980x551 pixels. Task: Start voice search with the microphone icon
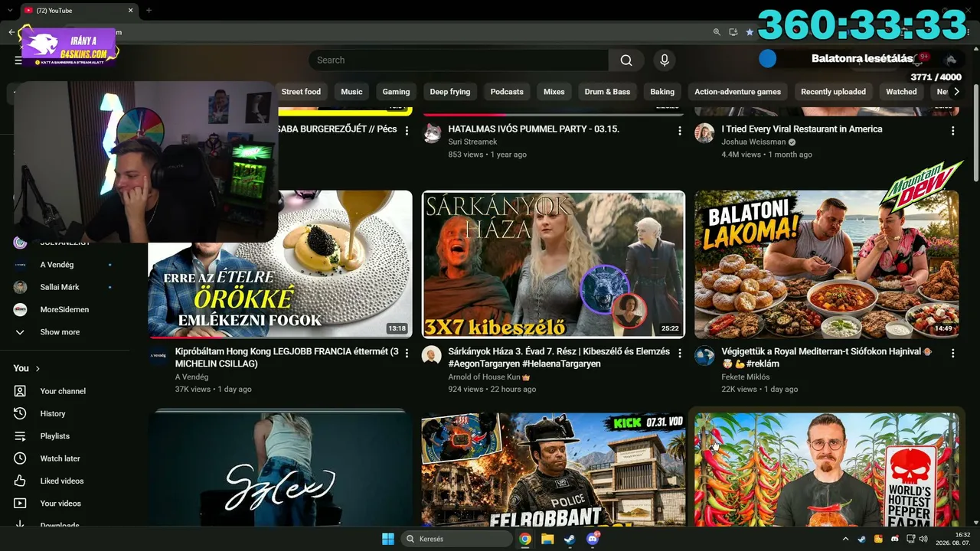pos(665,60)
